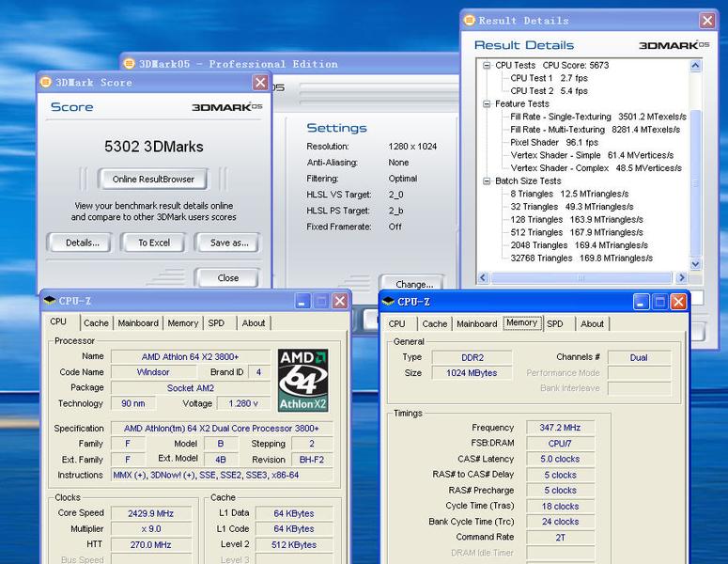The width and height of the screenshot is (728, 564).
Task: Click the Core Speed value 2429.9 MHz
Action: click(x=151, y=513)
